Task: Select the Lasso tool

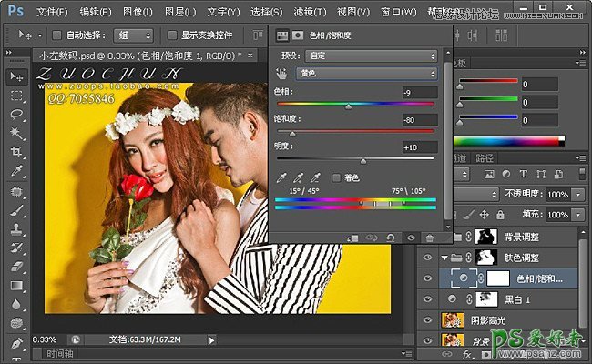Action: (16, 115)
